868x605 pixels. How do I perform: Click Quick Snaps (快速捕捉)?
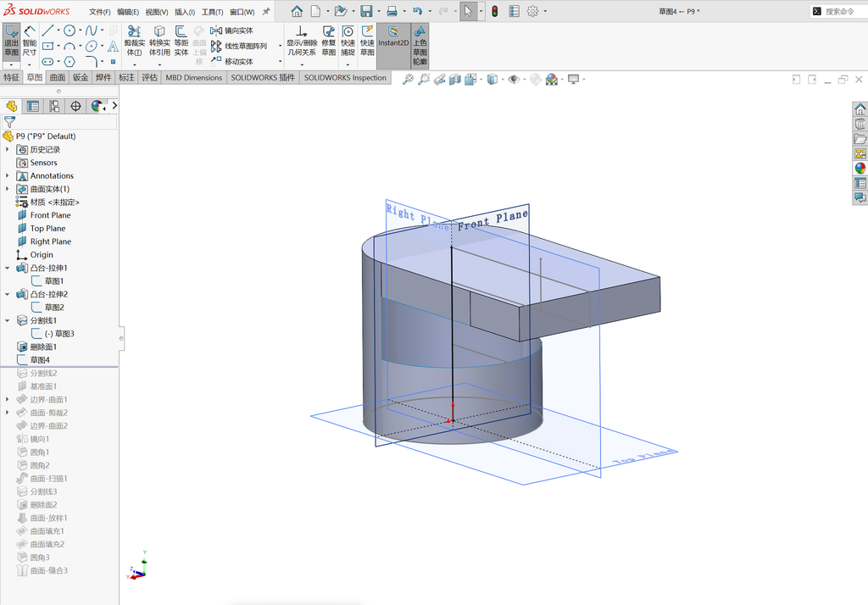click(x=348, y=41)
